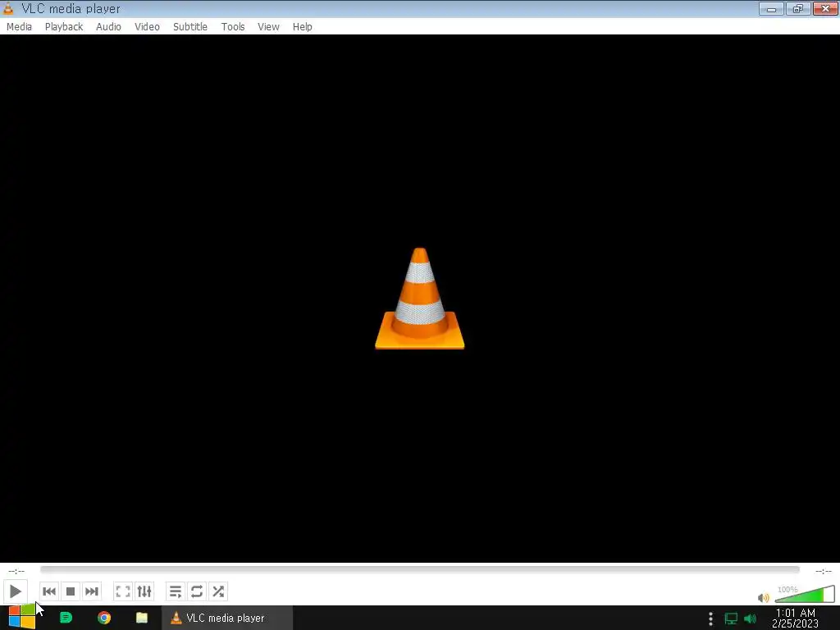This screenshot has width=840, height=630.
Task: Open the Windows Start menu
Action: click(21, 618)
